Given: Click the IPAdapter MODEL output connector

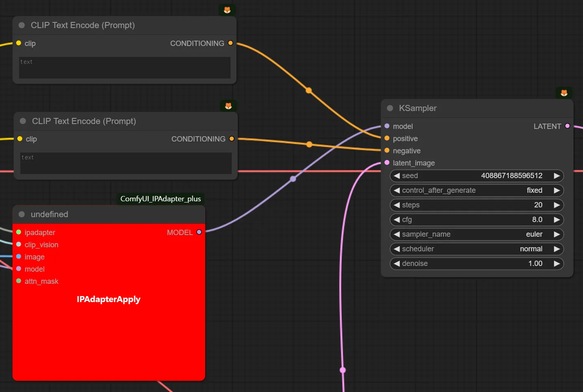Looking at the screenshot, I should point(199,232).
